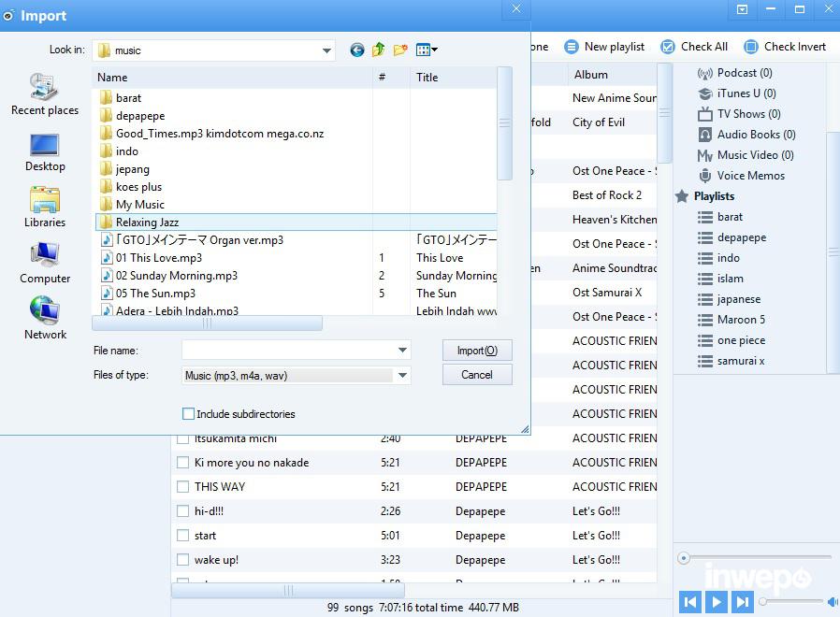840x617 pixels.
Task: Click the Back arrow icon in Import dialog
Action: click(356, 50)
